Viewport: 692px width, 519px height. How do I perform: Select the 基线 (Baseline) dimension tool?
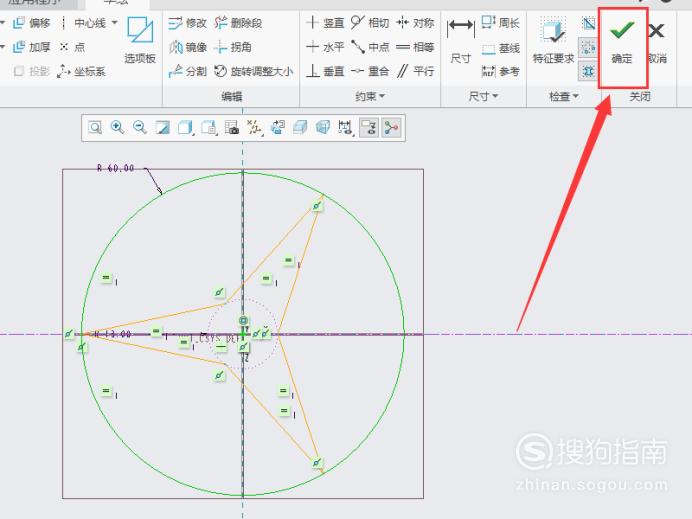500,48
